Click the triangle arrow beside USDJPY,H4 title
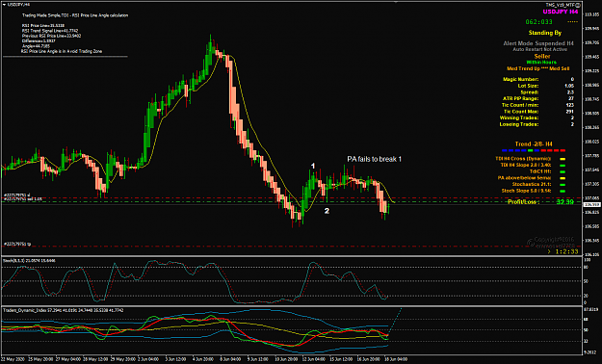The width and height of the screenshot is (602, 364). 4,5
